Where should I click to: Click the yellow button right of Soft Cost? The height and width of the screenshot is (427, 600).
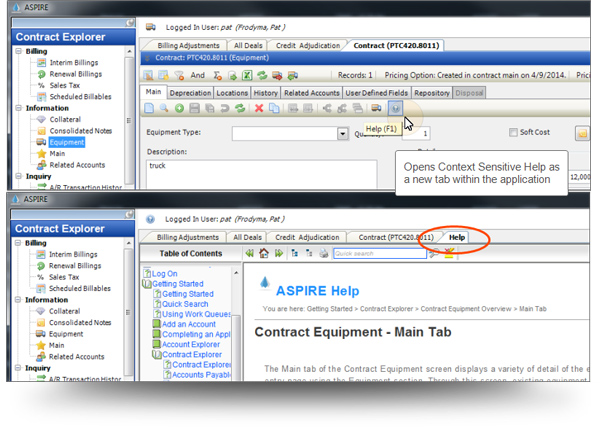[x=582, y=134]
